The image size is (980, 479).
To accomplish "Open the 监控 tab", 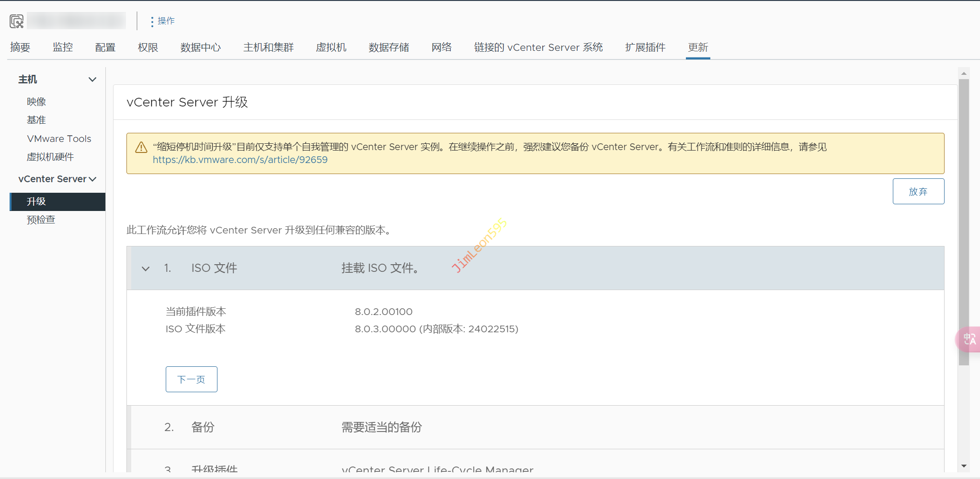I will coord(63,47).
